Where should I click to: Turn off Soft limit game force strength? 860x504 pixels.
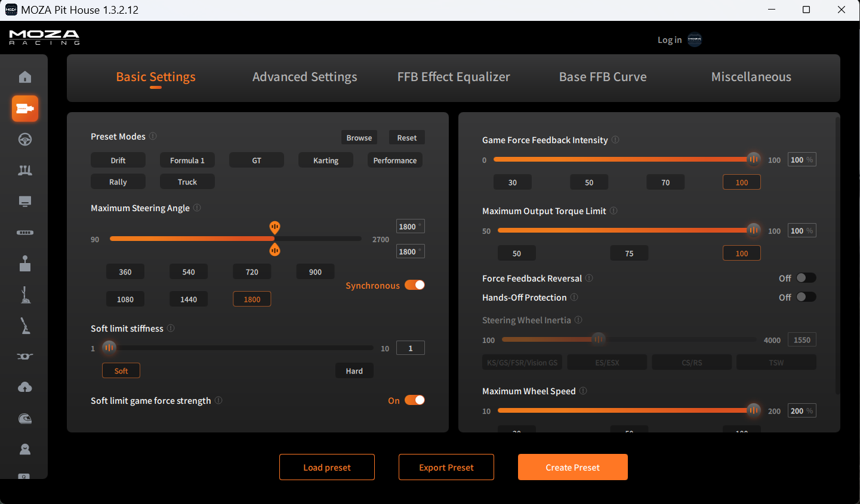point(415,400)
